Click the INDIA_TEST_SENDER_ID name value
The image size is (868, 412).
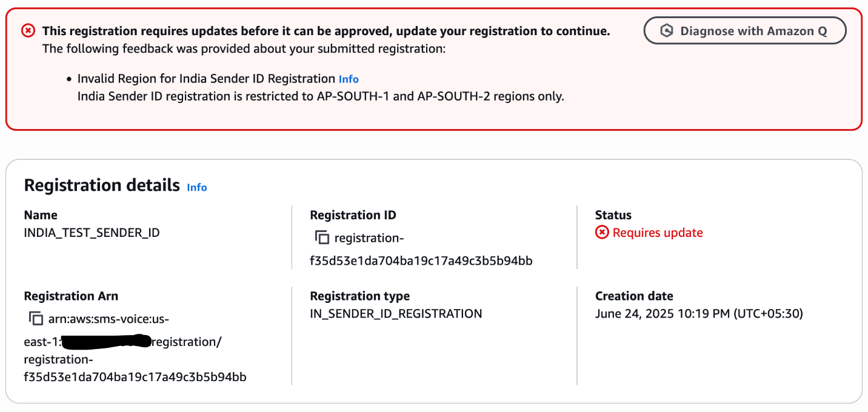(92, 233)
